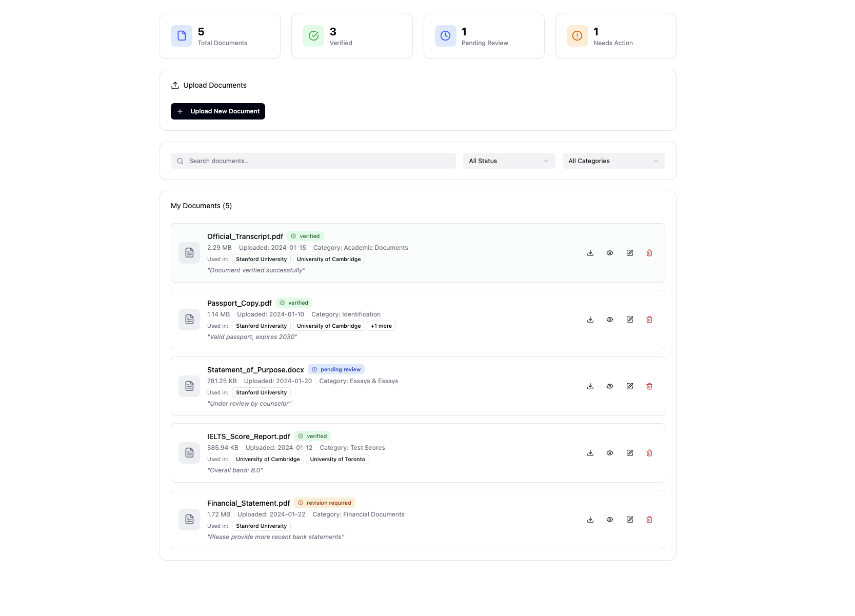The width and height of the screenshot is (855, 616).
Task: Focus the Search documents input field
Action: point(313,161)
